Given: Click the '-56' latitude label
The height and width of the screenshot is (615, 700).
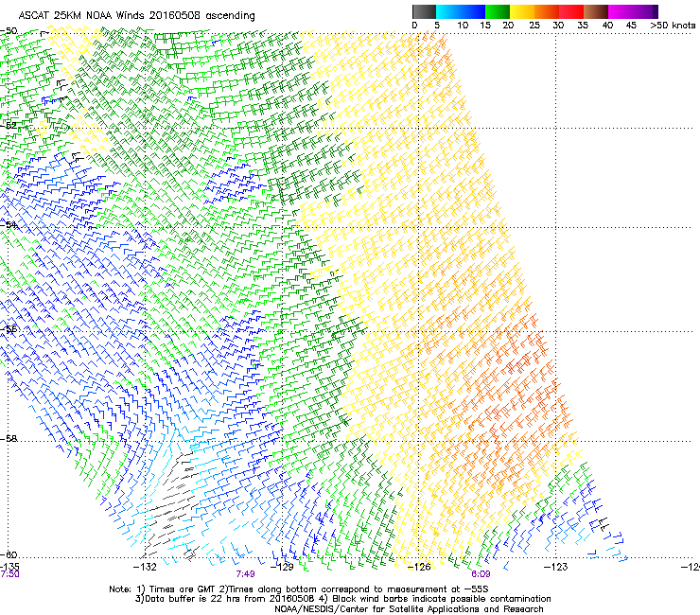Looking at the screenshot, I should point(9,329).
